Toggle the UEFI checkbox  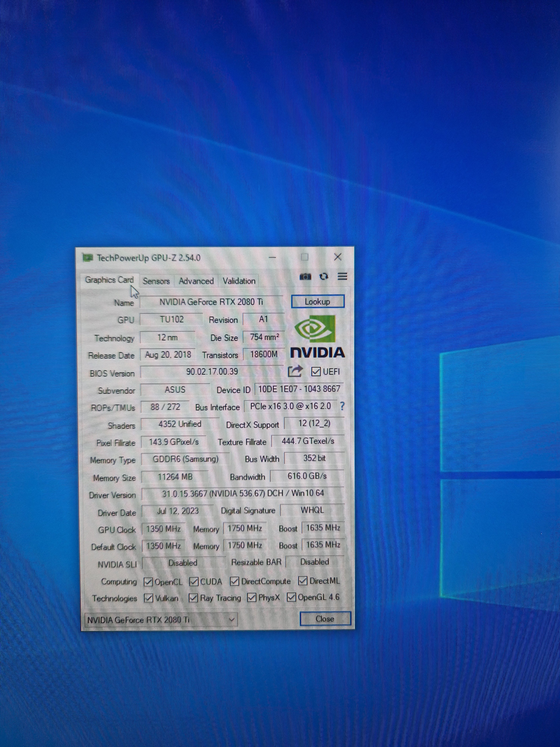316,372
